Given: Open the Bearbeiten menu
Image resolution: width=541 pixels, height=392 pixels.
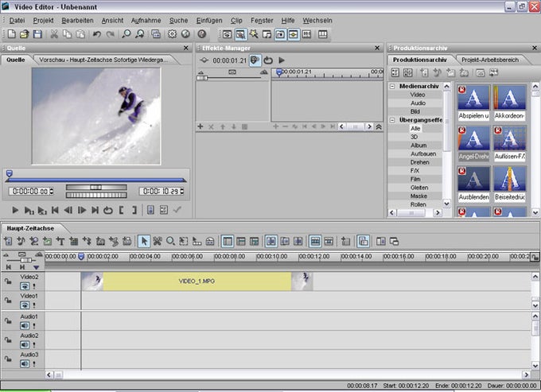Looking at the screenshot, I should click(x=77, y=21).
